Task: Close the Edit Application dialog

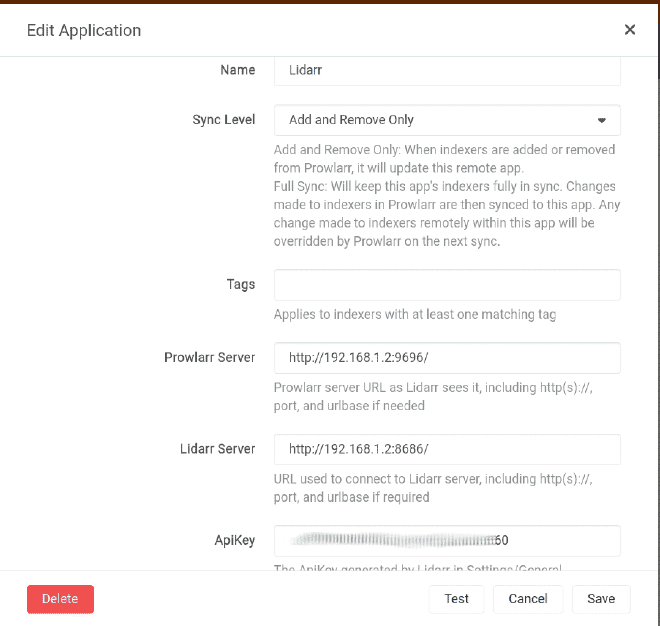Action: (x=629, y=29)
